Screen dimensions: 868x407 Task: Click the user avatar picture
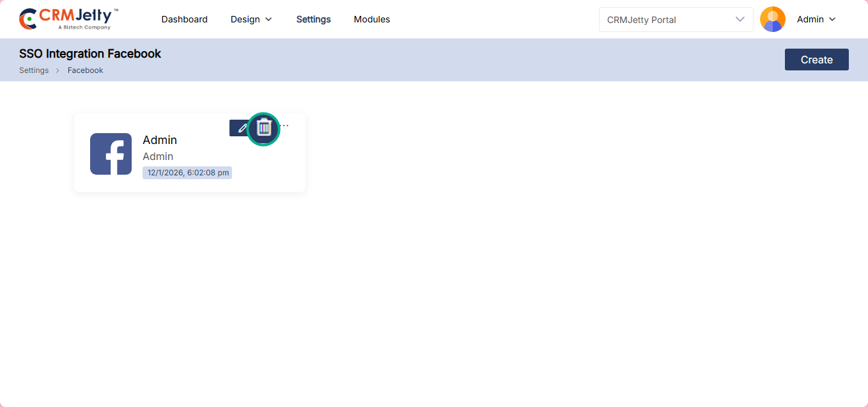coord(772,19)
